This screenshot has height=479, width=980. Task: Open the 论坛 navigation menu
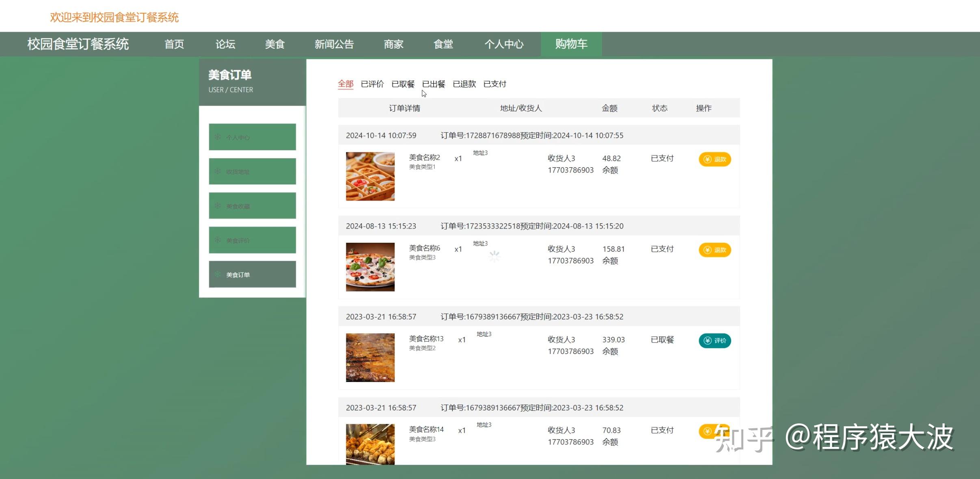point(225,44)
